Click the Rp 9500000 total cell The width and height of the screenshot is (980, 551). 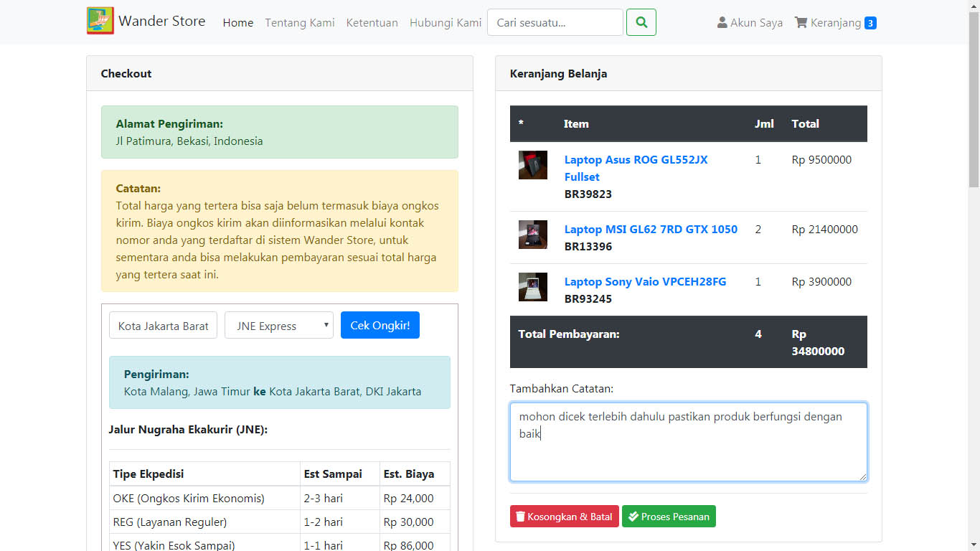[x=821, y=159]
